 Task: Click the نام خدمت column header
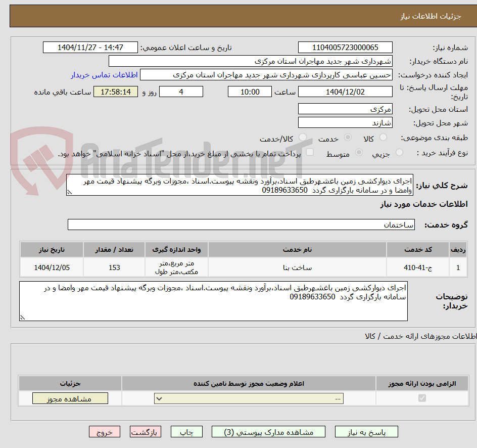click(297, 250)
